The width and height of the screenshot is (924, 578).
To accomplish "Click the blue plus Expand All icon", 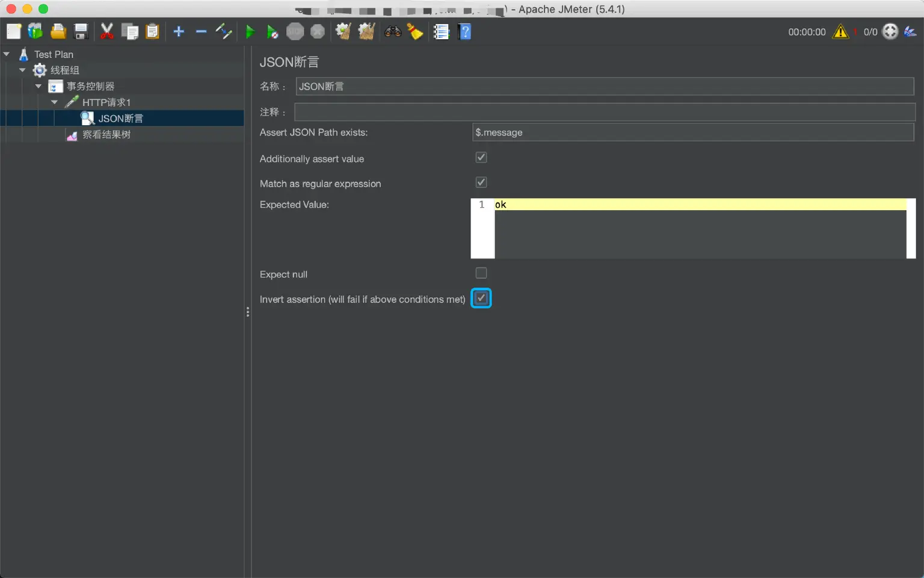I will [179, 32].
